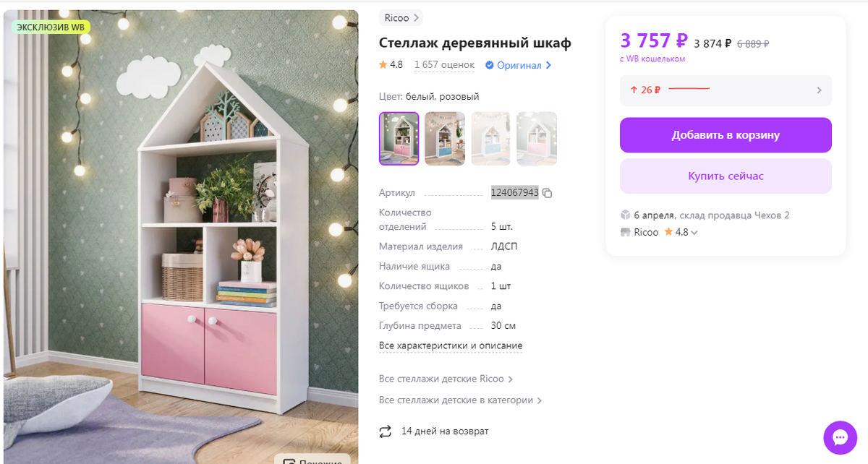This screenshot has height=464, width=868.
Task: Click the orange rating star near 4.8
Action: pyautogui.click(x=383, y=65)
